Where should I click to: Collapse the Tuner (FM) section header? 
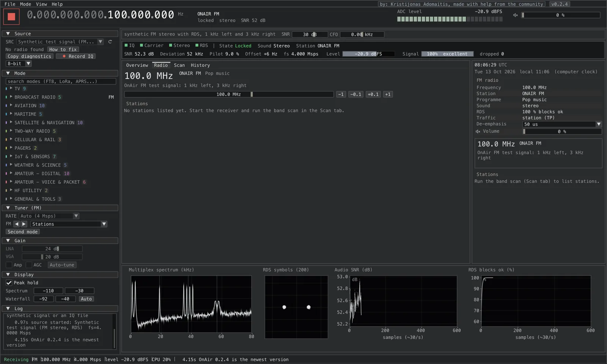(x=60, y=208)
